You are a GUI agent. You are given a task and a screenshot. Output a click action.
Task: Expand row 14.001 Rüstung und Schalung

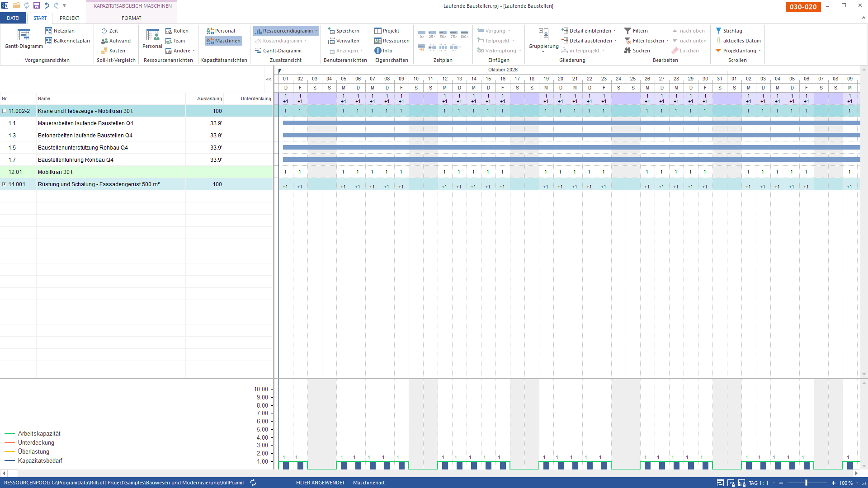tap(5, 184)
